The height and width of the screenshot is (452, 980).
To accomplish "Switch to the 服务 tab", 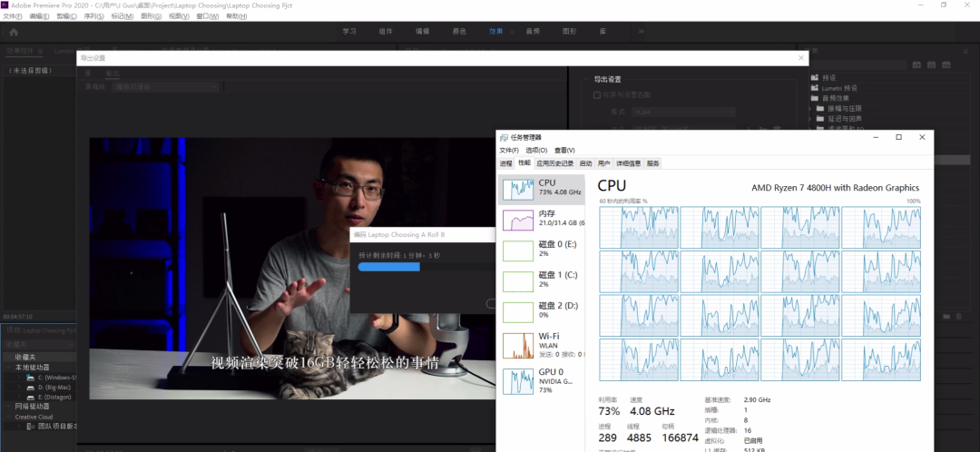I will tap(653, 163).
